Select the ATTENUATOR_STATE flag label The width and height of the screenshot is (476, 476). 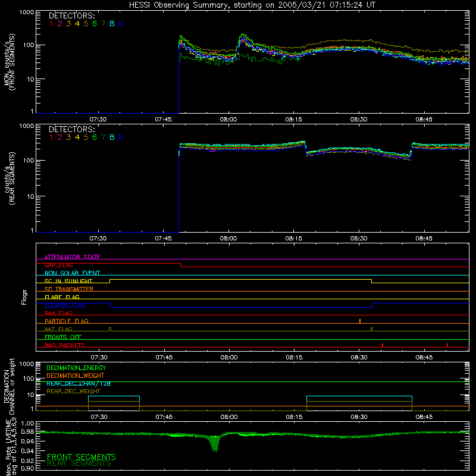pos(72,257)
